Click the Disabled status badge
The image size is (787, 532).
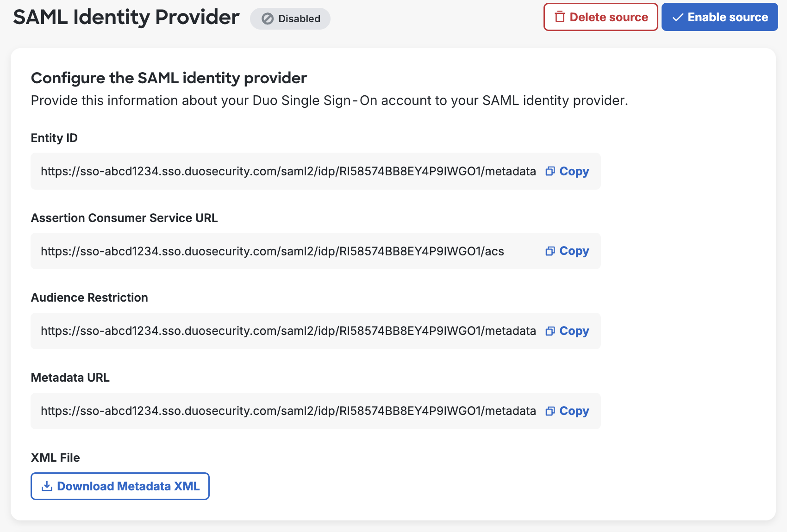point(290,19)
